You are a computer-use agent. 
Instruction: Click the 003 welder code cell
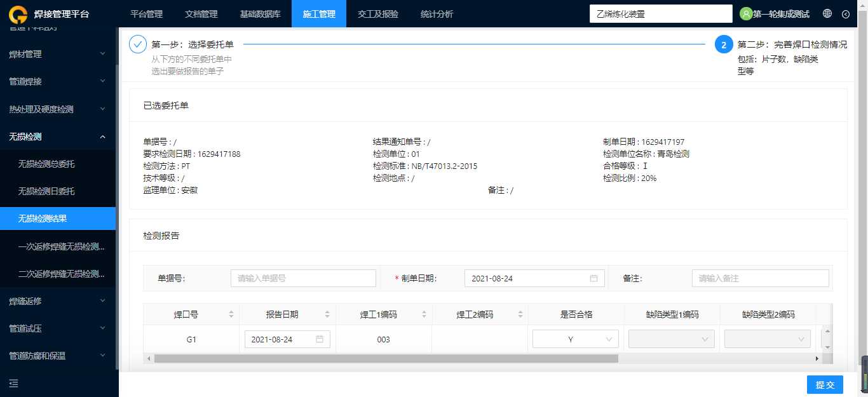[383, 339]
